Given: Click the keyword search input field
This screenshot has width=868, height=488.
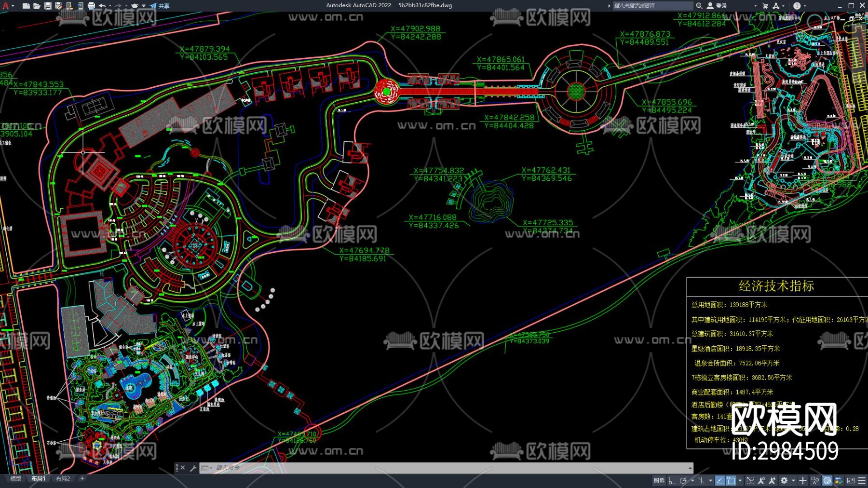Looking at the screenshot, I should point(652,6).
